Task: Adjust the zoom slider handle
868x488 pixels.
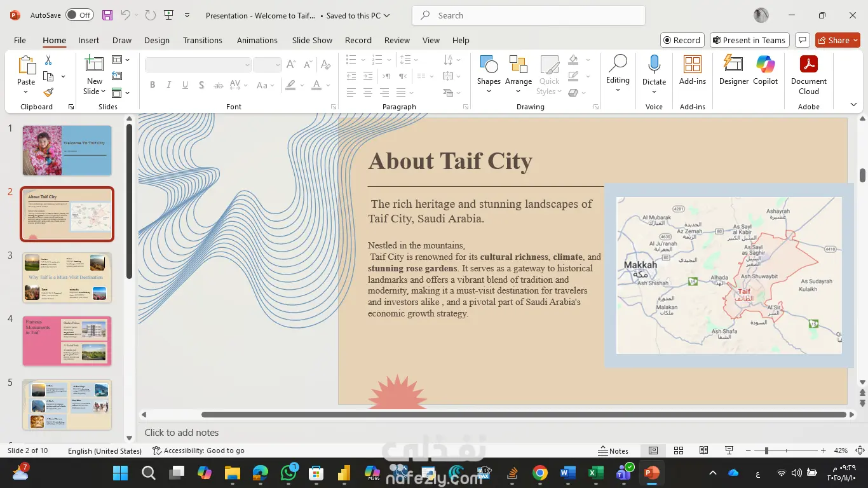Action: click(x=766, y=451)
